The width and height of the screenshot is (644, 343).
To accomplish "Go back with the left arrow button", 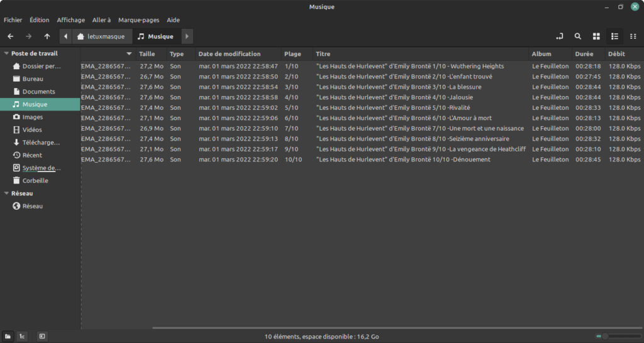I will tap(10, 36).
